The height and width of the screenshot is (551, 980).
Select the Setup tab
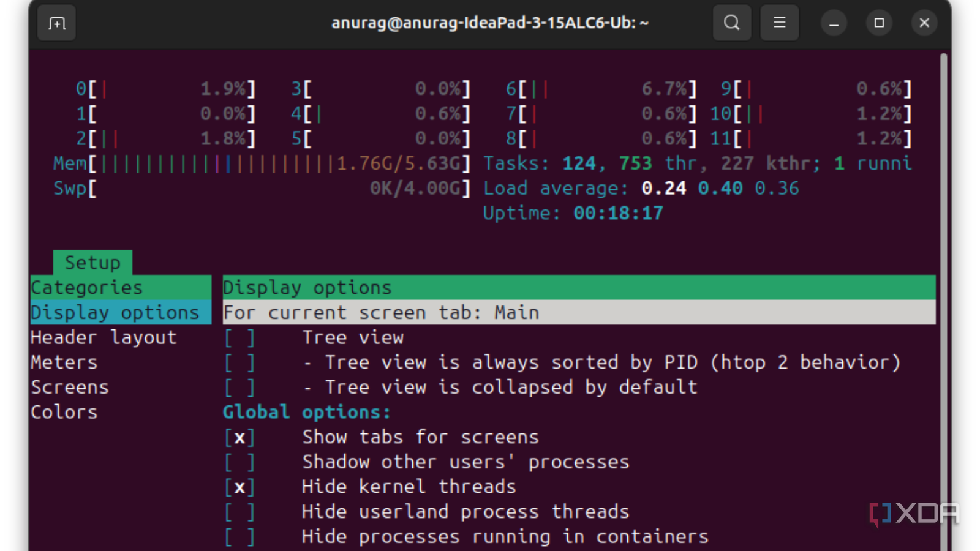point(92,263)
